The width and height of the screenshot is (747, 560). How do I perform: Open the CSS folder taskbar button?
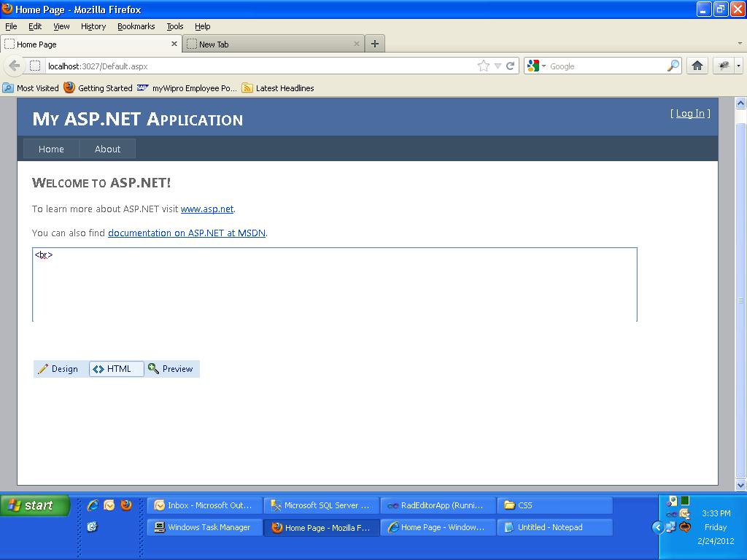tap(555, 505)
